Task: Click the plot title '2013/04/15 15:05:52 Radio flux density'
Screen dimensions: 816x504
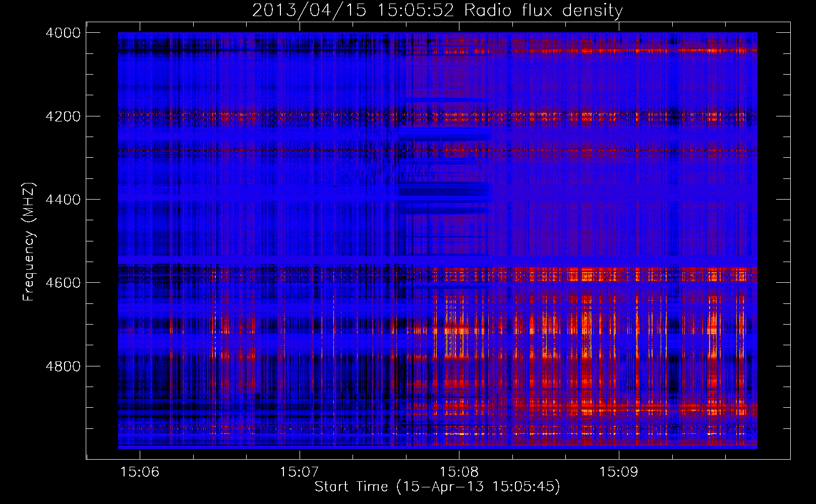Action: pos(437,11)
